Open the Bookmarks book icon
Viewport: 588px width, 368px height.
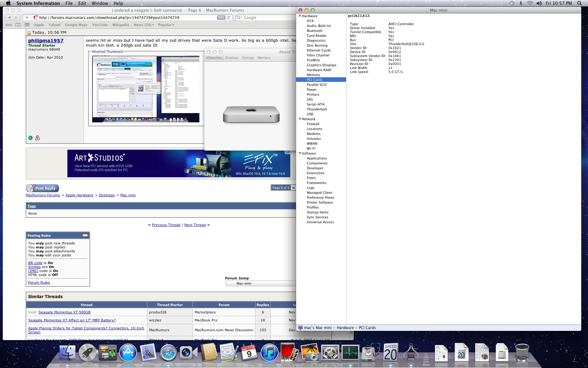pyautogui.click(x=18, y=25)
